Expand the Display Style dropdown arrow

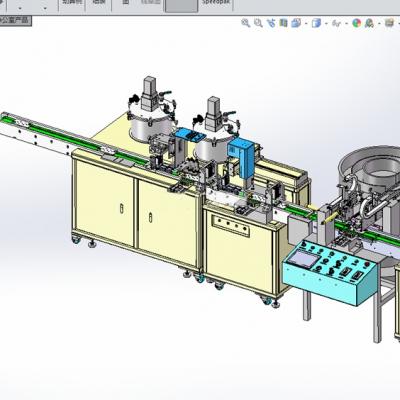(x=326, y=23)
